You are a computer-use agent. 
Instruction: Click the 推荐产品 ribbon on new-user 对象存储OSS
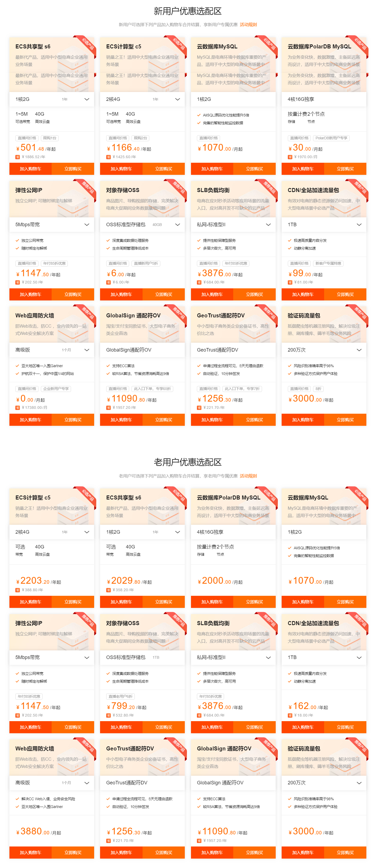tap(178, 187)
